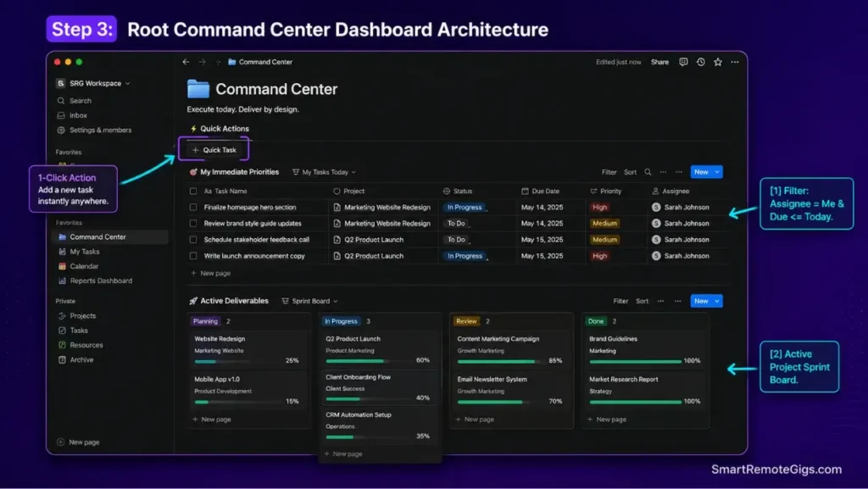
Task: Tick the select-all checkbox beside Task Name
Action: click(193, 192)
